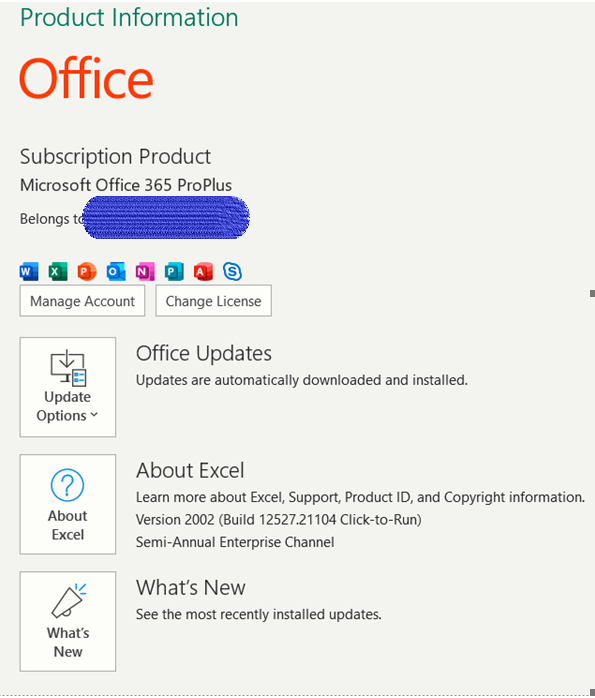This screenshot has width=595, height=698.
Task: Open the About Excel dialog button
Action: coord(68,504)
